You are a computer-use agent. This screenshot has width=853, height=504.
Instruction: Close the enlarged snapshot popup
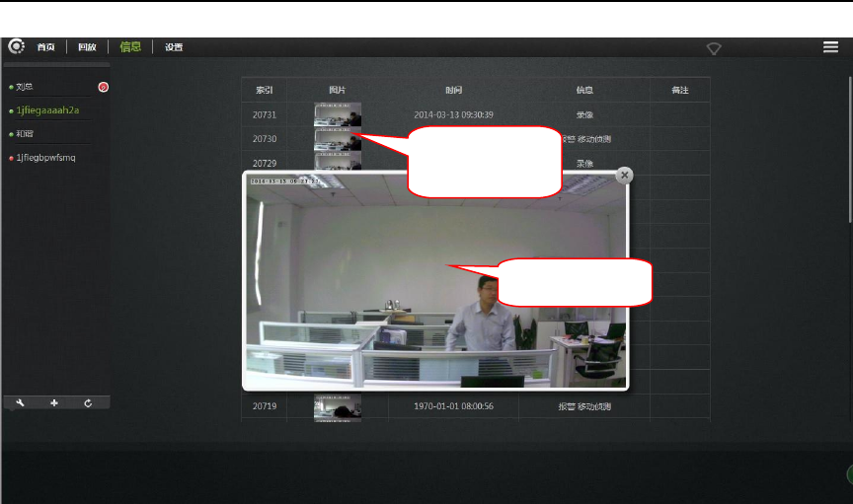(625, 175)
